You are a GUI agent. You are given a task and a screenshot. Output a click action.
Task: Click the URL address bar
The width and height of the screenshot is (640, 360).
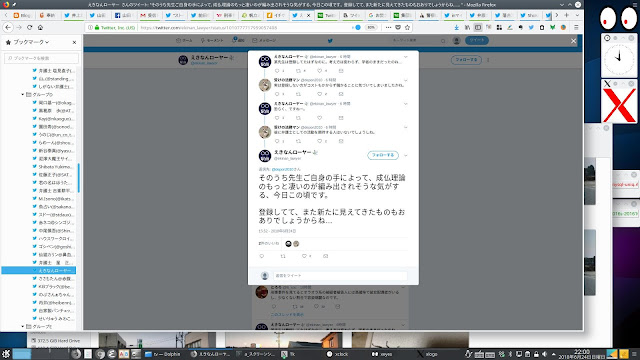click(245, 27)
